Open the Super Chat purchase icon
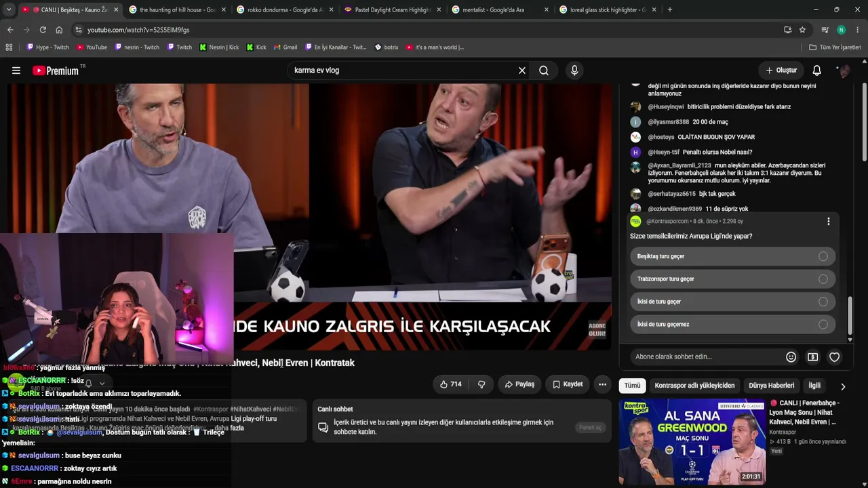The height and width of the screenshot is (488, 868). point(812,357)
